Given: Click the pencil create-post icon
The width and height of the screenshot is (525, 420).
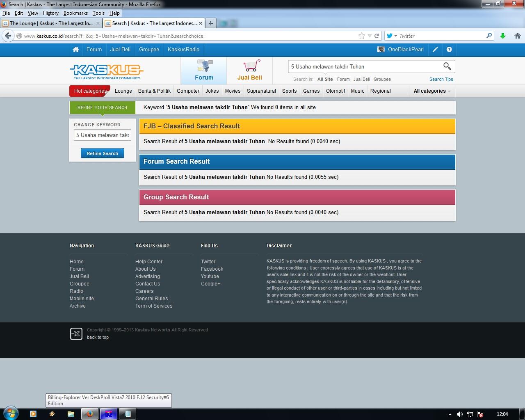Looking at the screenshot, I should tap(435, 50).
